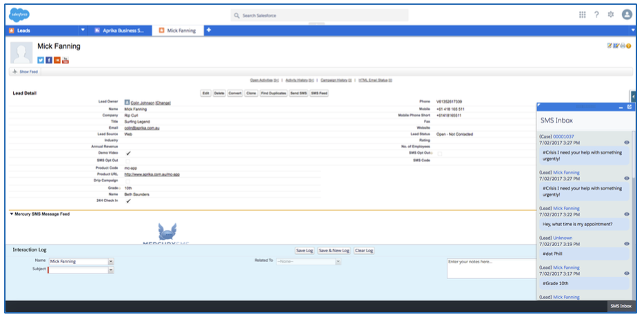Image resolution: width=644 pixels, height=317 pixels.
Task: Click the Lead Owner user icon next to Colin Johnson
Action: (127, 103)
